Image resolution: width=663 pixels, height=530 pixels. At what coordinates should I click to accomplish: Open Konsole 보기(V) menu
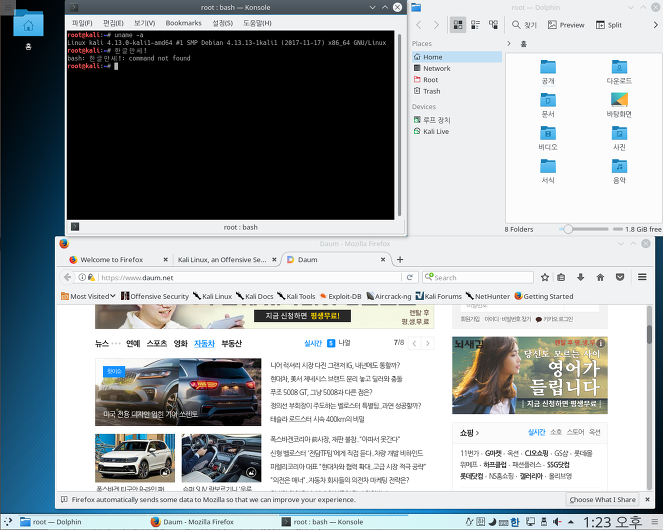click(x=145, y=23)
